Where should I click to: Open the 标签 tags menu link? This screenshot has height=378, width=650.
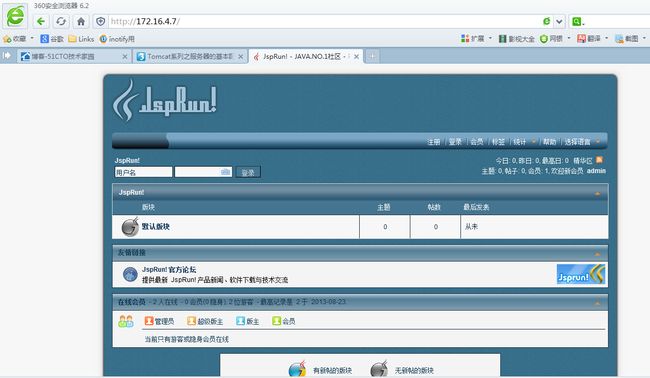[x=498, y=142]
